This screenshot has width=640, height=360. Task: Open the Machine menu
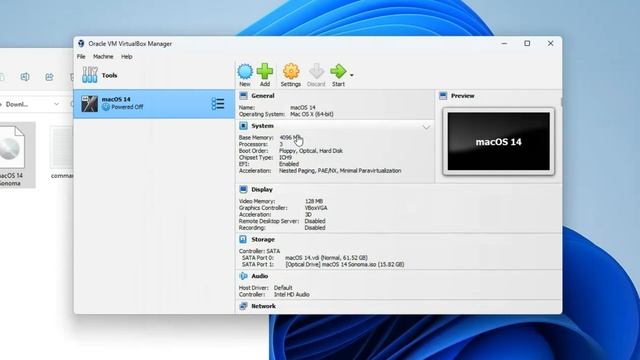pos(103,57)
